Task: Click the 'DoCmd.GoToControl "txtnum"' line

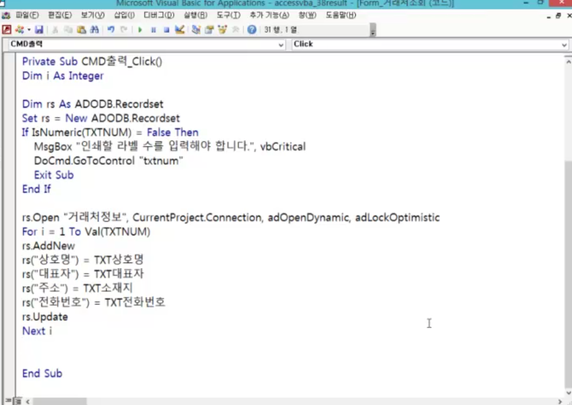Action: pyautogui.click(x=108, y=161)
